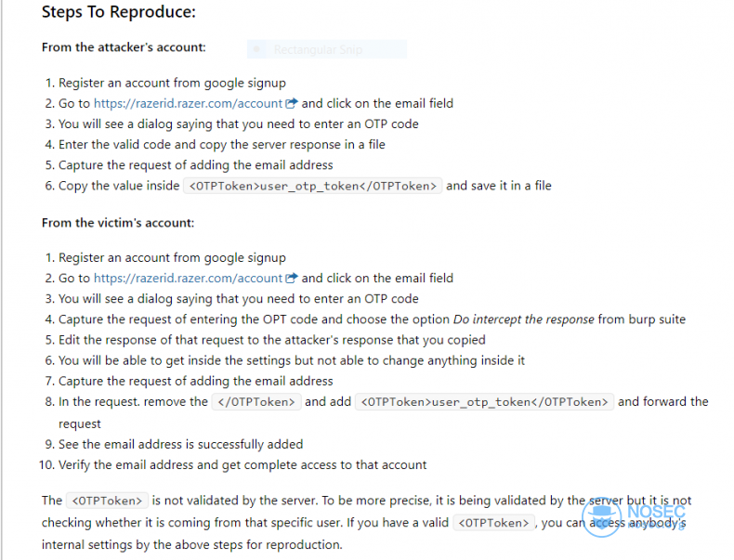Click the NOSEC watermark hat logo
The width and height of the screenshot is (734, 560).
pos(602,516)
